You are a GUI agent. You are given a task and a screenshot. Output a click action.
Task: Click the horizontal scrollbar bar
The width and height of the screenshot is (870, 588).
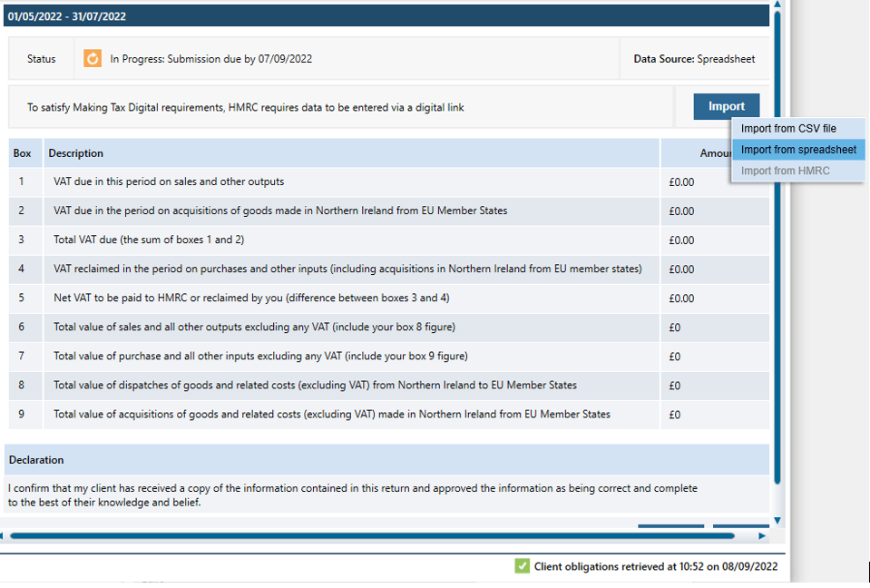tap(363, 536)
